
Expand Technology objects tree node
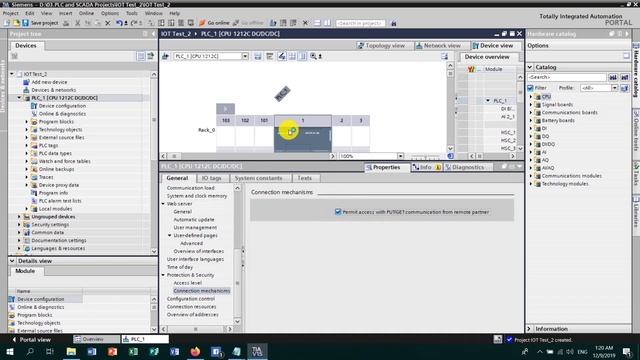click(x=27, y=130)
